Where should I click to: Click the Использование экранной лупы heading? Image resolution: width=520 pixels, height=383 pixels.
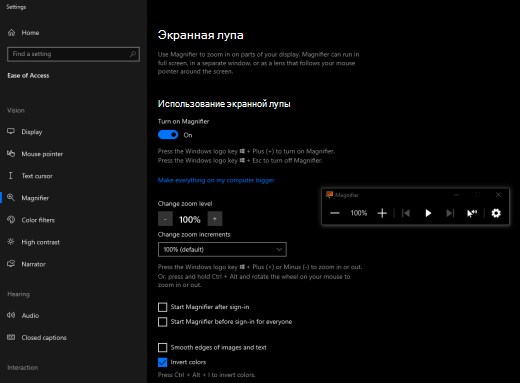[224, 104]
